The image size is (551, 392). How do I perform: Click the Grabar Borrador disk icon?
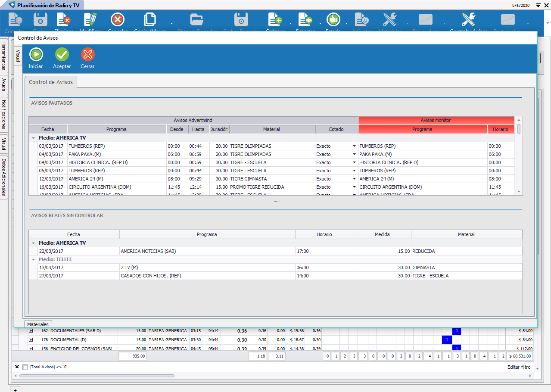click(x=241, y=20)
